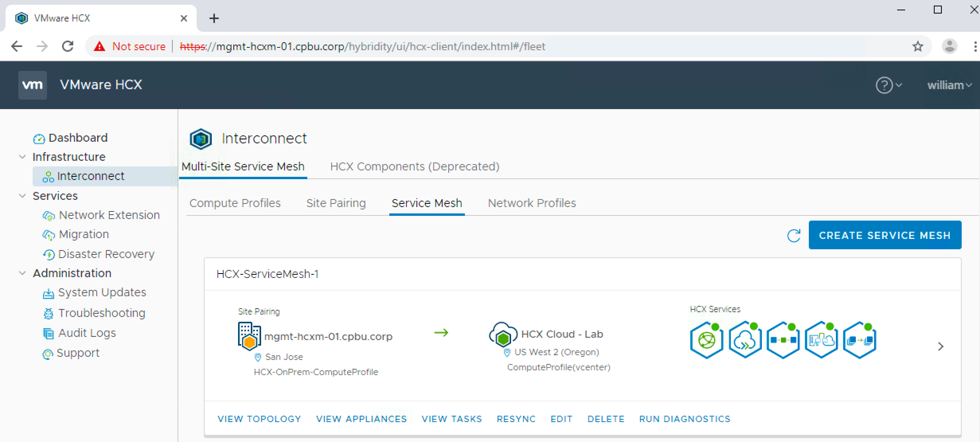The width and height of the screenshot is (980, 442).
Task: Open the HCX Components (Deprecated) tab
Action: 415,166
